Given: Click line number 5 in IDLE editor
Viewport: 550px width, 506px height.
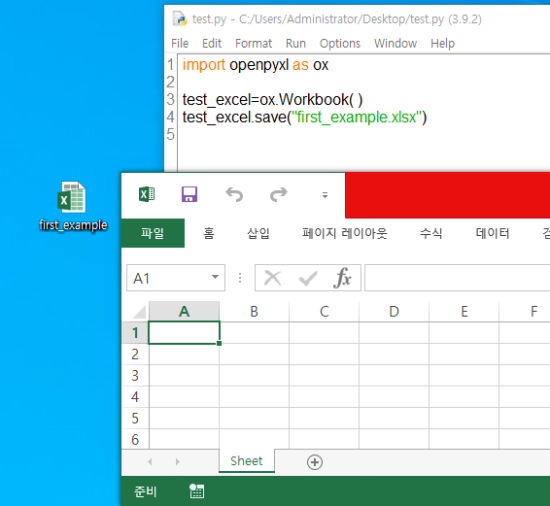Looking at the screenshot, I should click(170, 134).
